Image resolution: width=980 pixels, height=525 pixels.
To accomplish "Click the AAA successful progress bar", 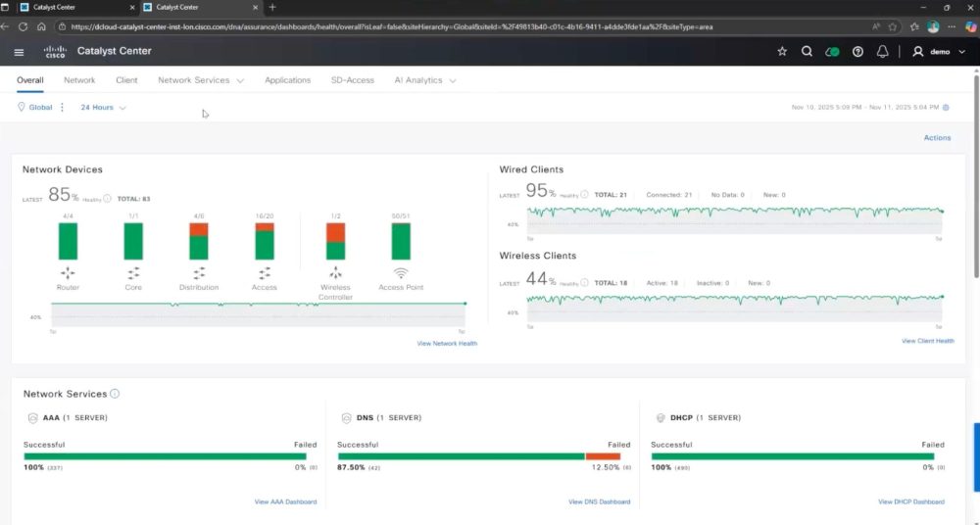I will coord(165,456).
